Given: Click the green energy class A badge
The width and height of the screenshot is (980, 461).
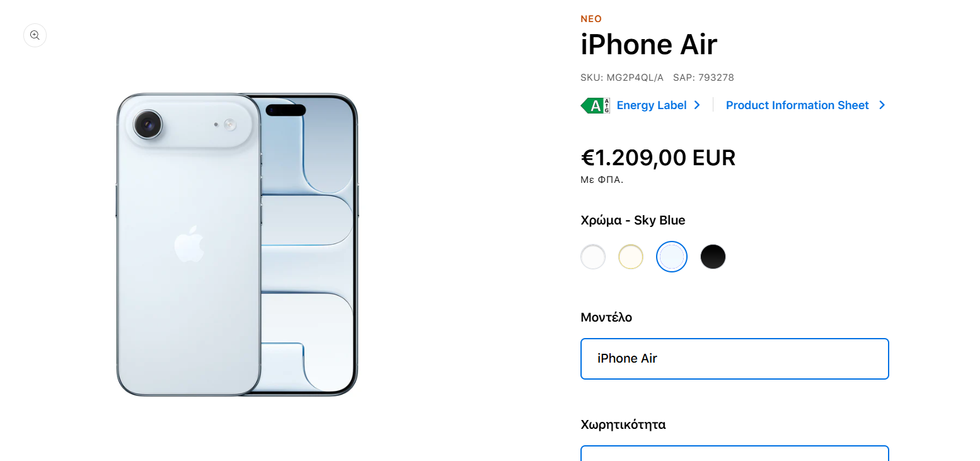Looking at the screenshot, I should (595, 105).
